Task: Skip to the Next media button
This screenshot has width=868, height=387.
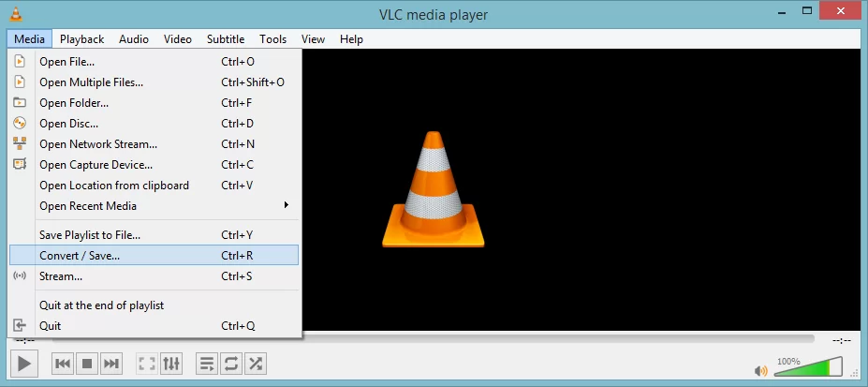Action: click(x=111, y=364)
